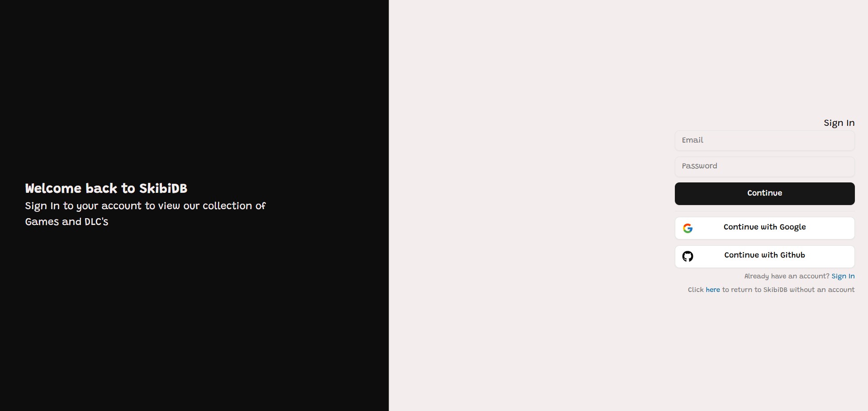Click the word 'Click' before the here link

point(696,290)
